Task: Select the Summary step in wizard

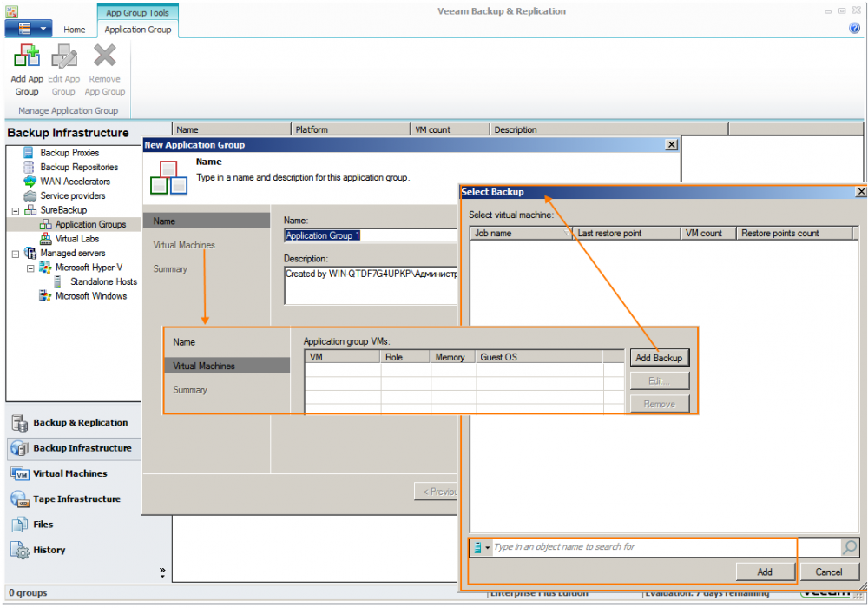Action: pos(170,268)
